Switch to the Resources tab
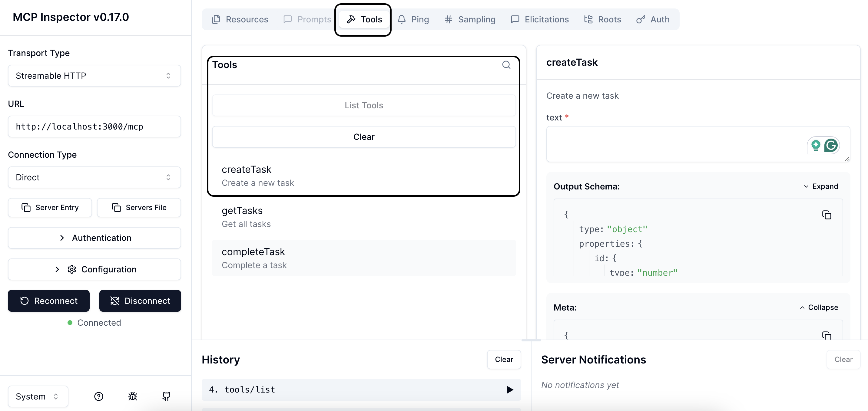The height and width of the screenshot is (411, 868). tap(240, 20)
